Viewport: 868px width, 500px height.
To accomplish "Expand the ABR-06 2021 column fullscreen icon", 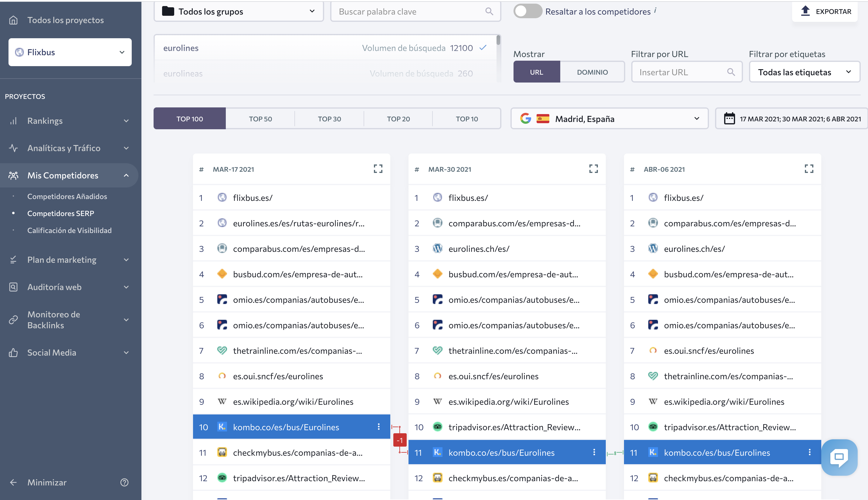I will (809, 169).
